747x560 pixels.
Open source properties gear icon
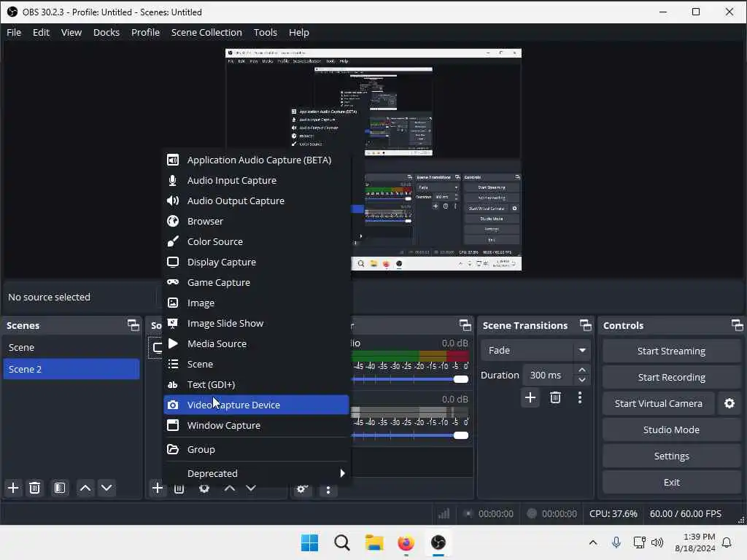coord(204,489)
